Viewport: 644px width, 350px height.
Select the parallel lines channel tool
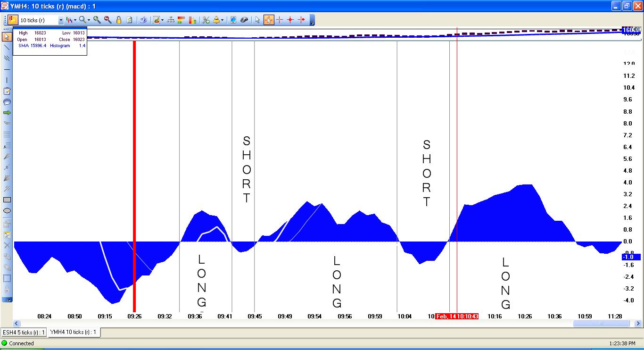coord(7,58)
